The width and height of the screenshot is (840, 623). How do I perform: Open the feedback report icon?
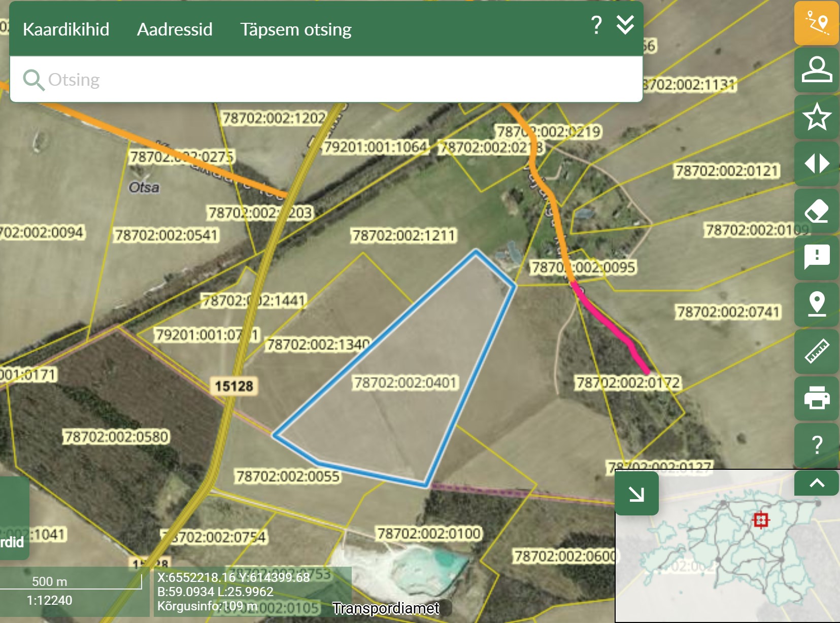point(816,257)
